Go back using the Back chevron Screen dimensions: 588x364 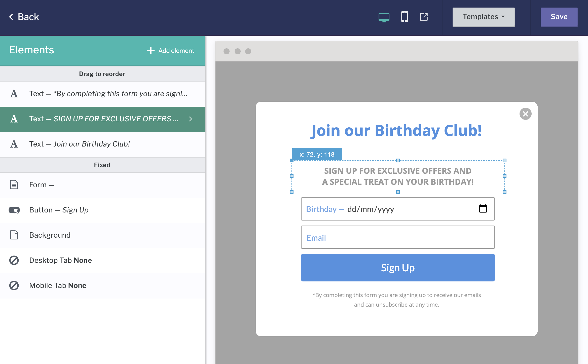11,17
